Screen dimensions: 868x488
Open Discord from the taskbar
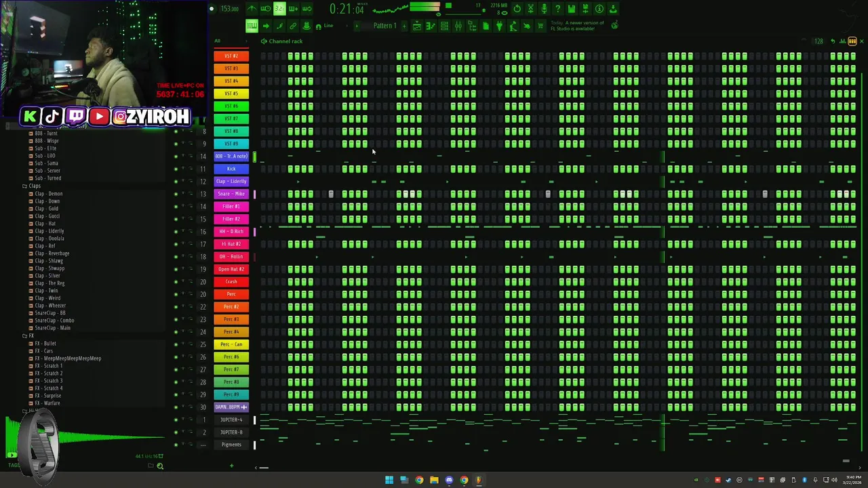click(x=449, y=480)
